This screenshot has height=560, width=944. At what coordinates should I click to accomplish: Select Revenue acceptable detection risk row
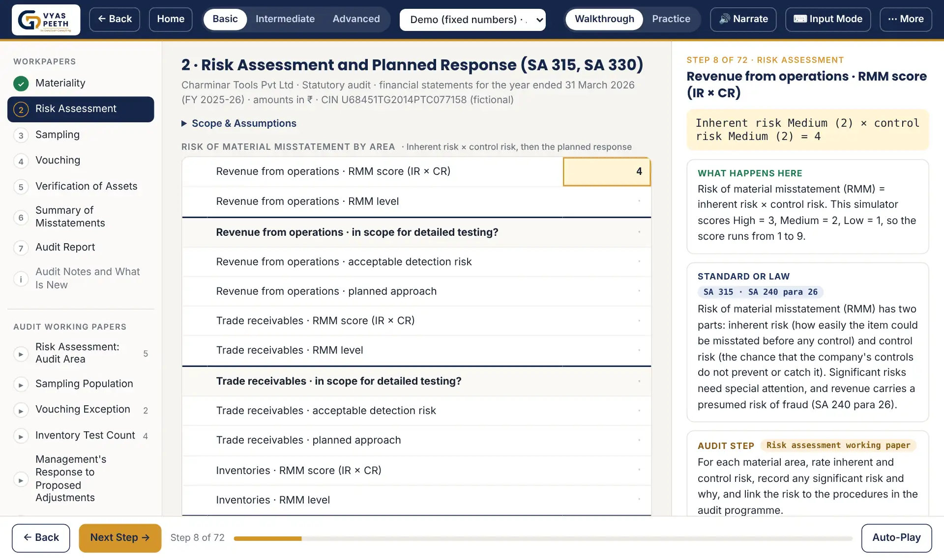[416, 262]
